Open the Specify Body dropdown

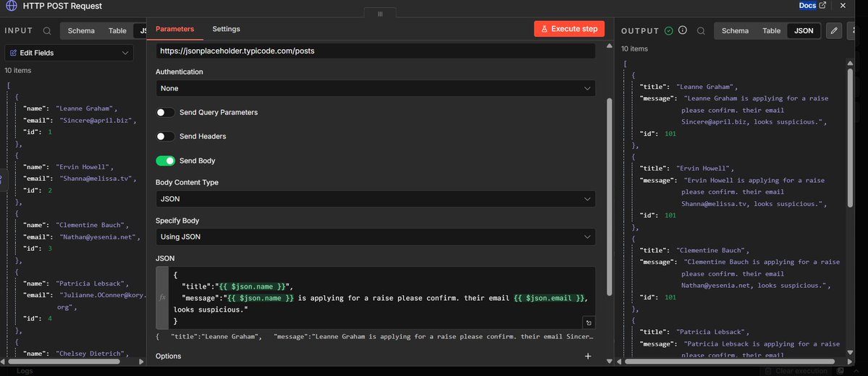coord(375,236)
